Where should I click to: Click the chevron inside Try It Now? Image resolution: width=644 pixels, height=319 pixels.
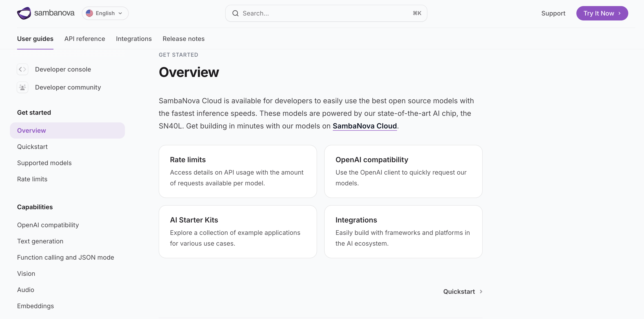(620, 13)
